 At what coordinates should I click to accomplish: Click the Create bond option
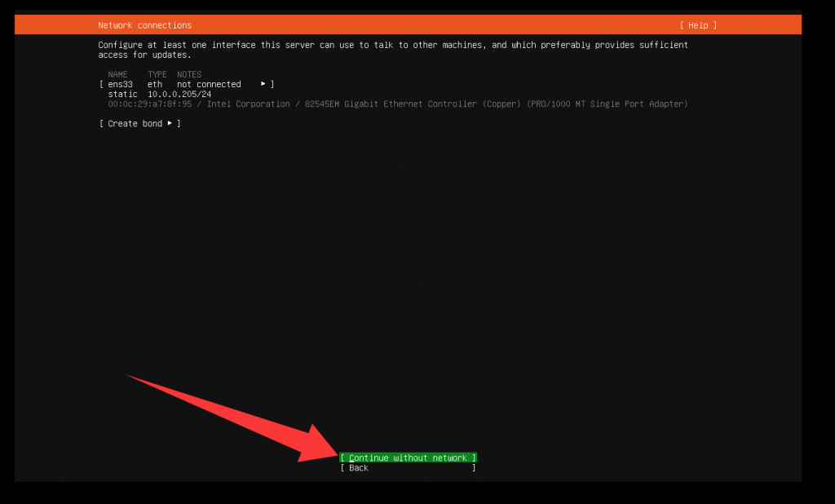(x=135, y=123)
